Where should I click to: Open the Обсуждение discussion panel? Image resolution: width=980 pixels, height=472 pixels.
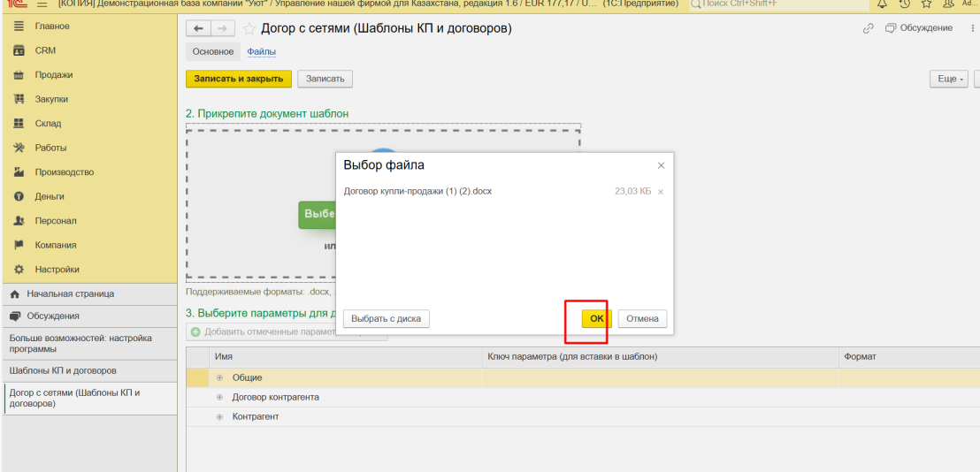919,28
